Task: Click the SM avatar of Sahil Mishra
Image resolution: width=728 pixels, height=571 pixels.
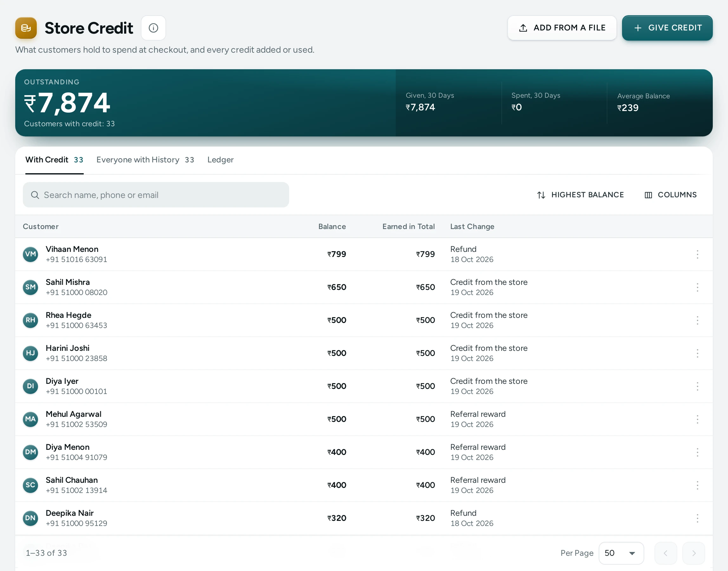Action: pyautogui.click(x=30, y=287)
